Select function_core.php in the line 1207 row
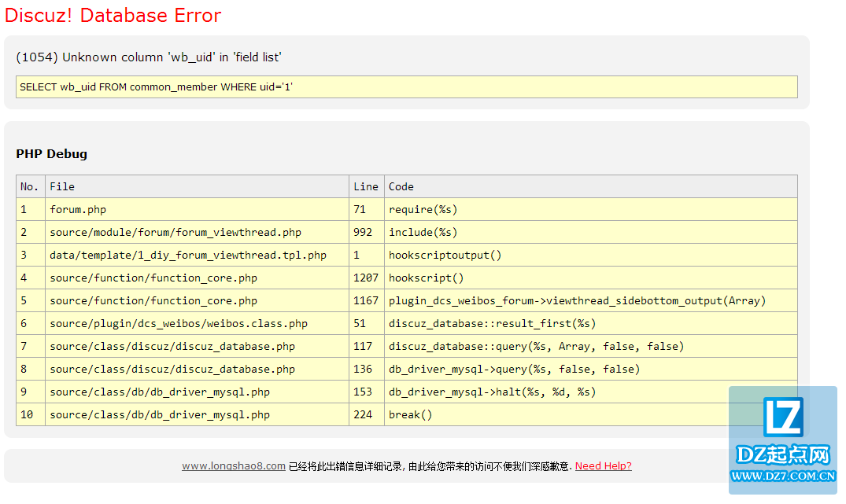 (197, 278)
